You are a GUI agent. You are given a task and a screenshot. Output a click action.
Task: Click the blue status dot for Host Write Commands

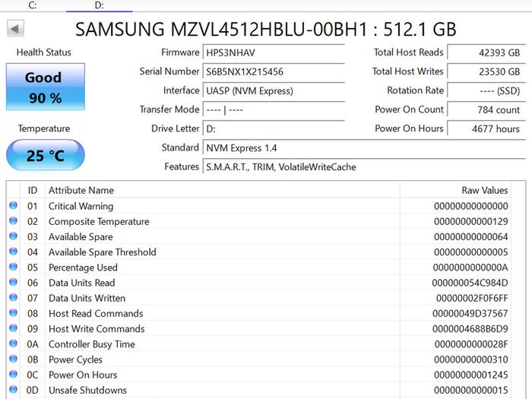(x=13, y=328)
